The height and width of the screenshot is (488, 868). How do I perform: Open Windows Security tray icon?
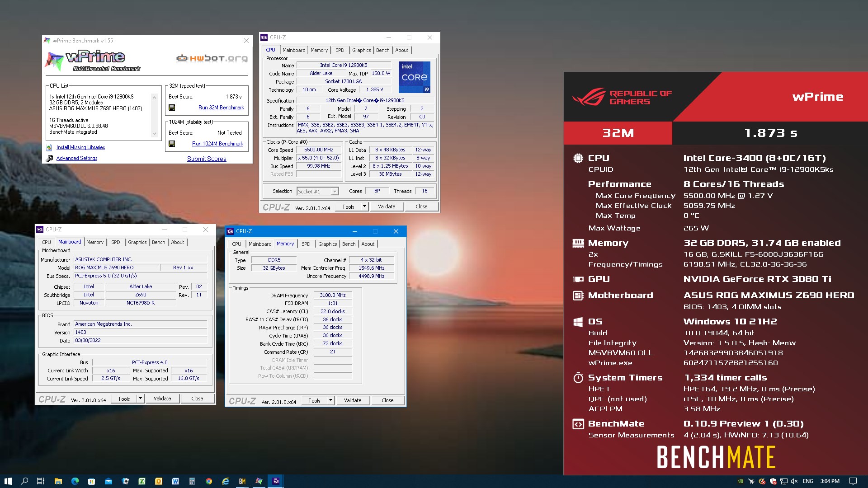[x=773, y=481]
